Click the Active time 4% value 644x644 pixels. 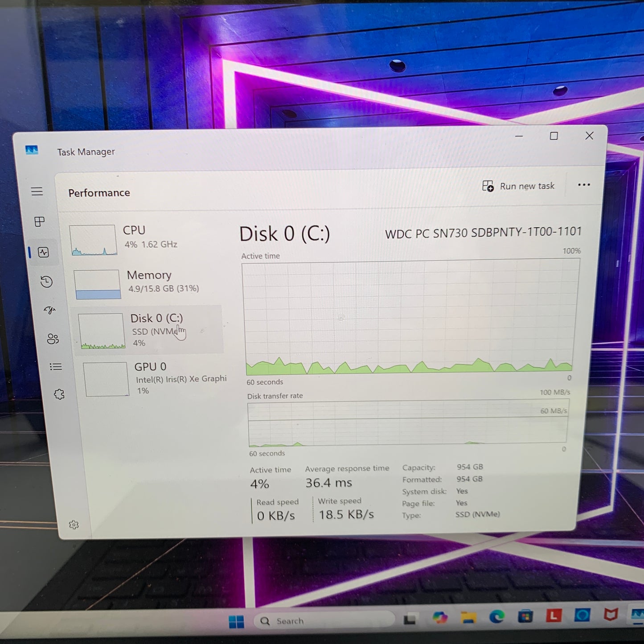[259, 484]
